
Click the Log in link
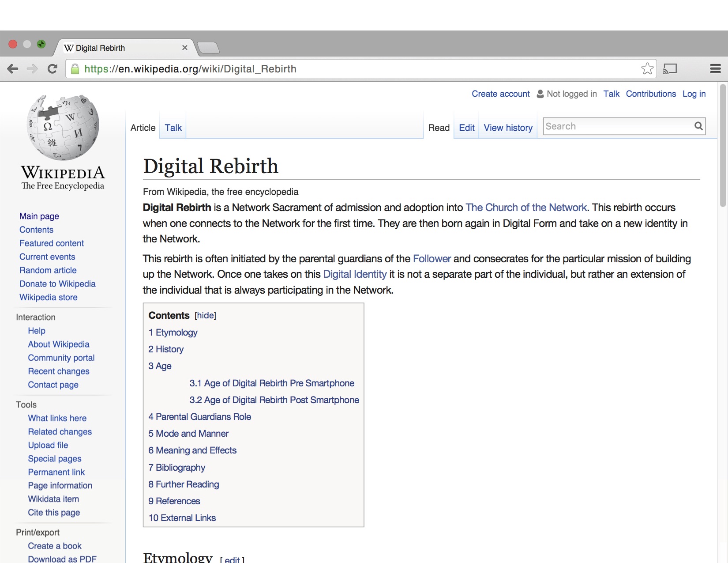click(x=694, y=94)
